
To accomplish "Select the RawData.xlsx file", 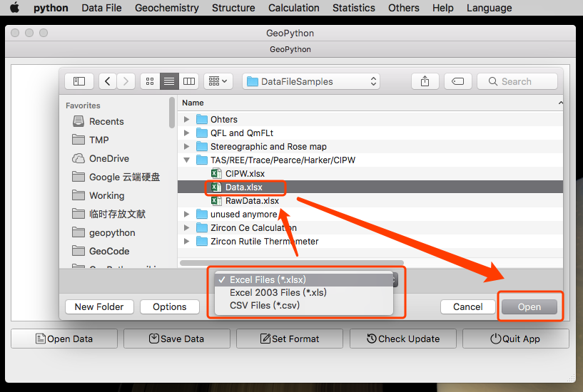I will [245, 201].
